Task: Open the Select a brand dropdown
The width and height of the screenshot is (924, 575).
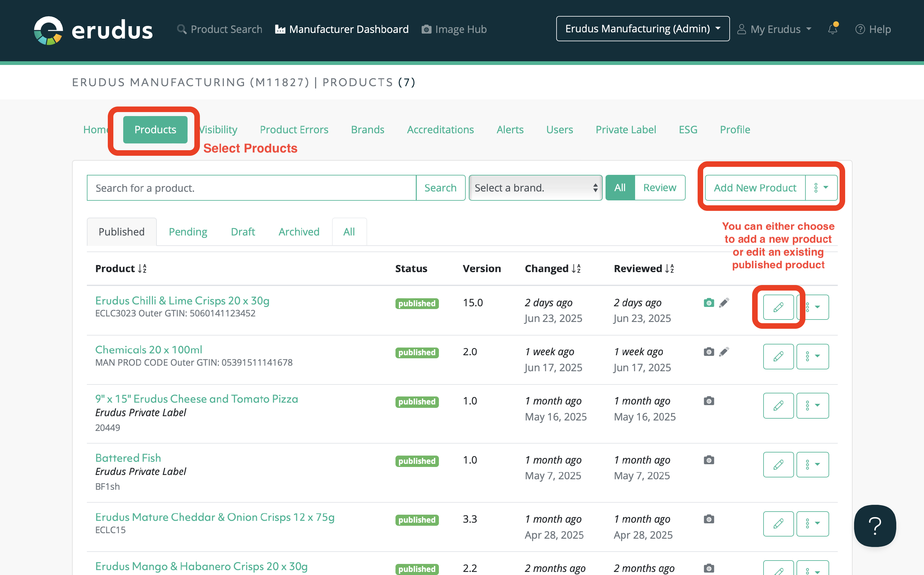Action: click(535, 187)
